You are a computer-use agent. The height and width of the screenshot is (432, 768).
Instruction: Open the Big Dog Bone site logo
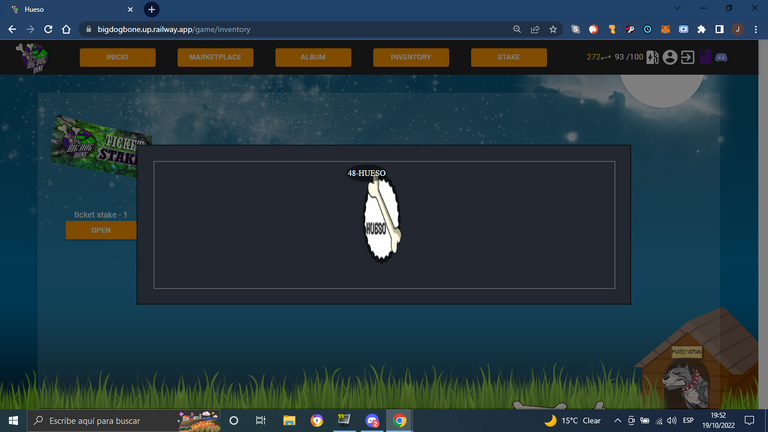click(x=32, y=57)
